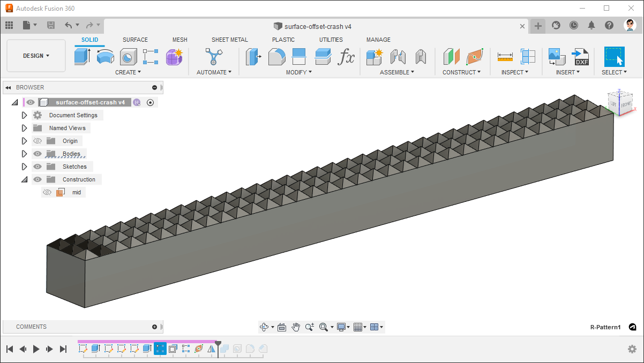Select the Extrude tool in Create

tap(82, 56)
